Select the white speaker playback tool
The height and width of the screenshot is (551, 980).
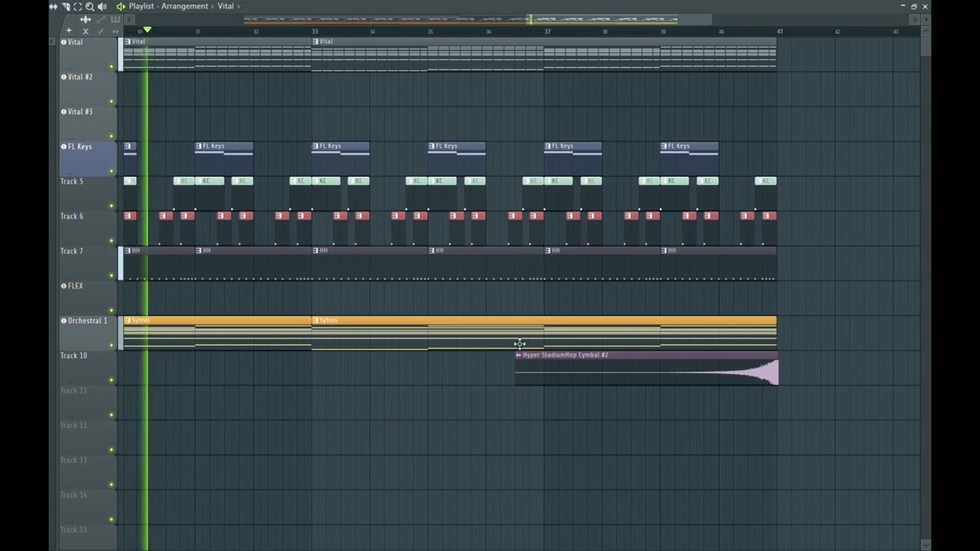[x=102, y=6]
